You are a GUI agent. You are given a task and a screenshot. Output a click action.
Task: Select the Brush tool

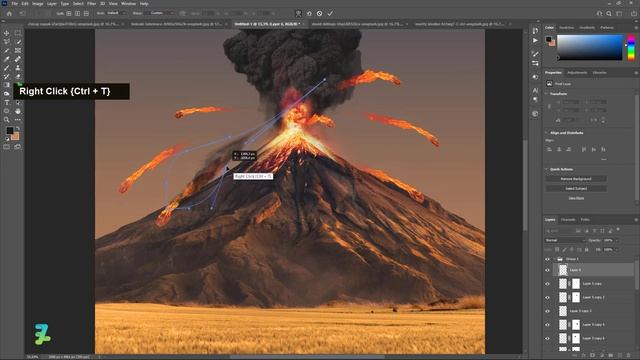[x=7, y=68]
